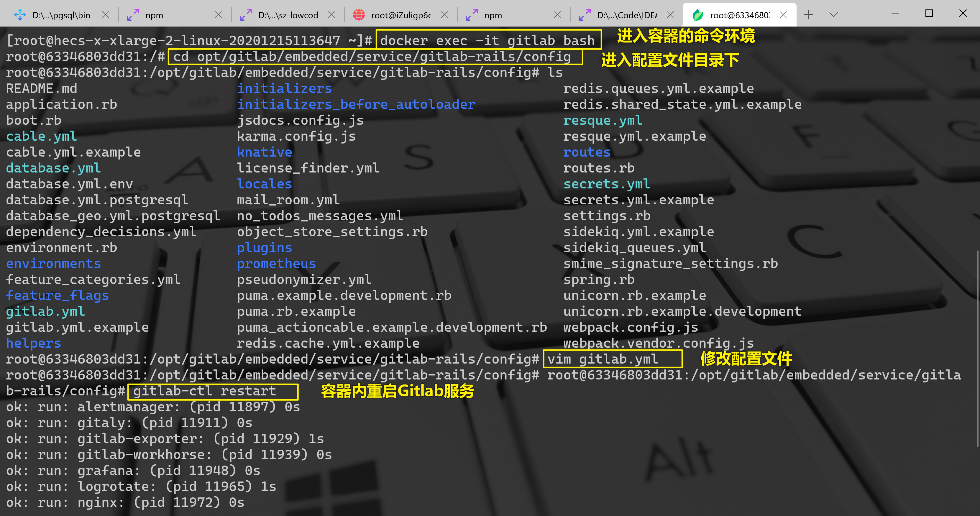Click the gitlab.yml file name in listing
This screenshot has height=516, width=980.
(x=45, y=311)
